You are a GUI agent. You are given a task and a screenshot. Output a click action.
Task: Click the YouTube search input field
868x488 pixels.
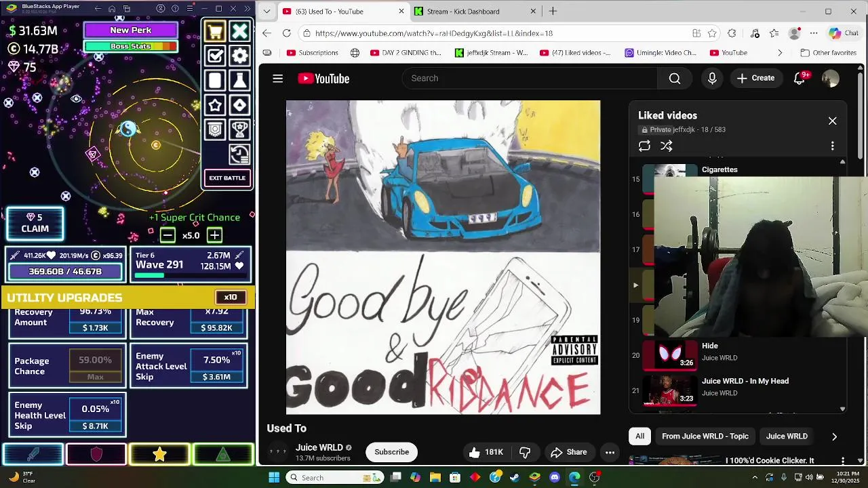coord(529,79)
